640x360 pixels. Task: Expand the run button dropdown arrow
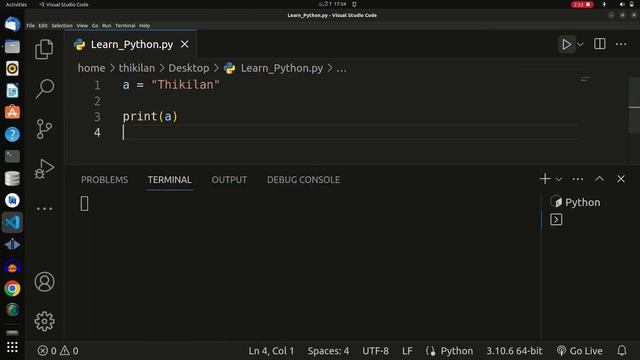tap(580, 44)
